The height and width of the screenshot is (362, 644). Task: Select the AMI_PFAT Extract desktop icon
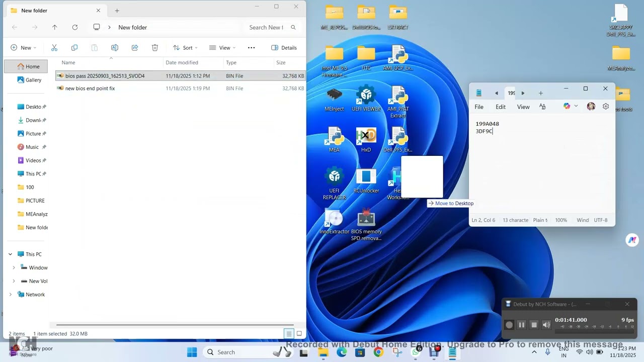[398, 102]
